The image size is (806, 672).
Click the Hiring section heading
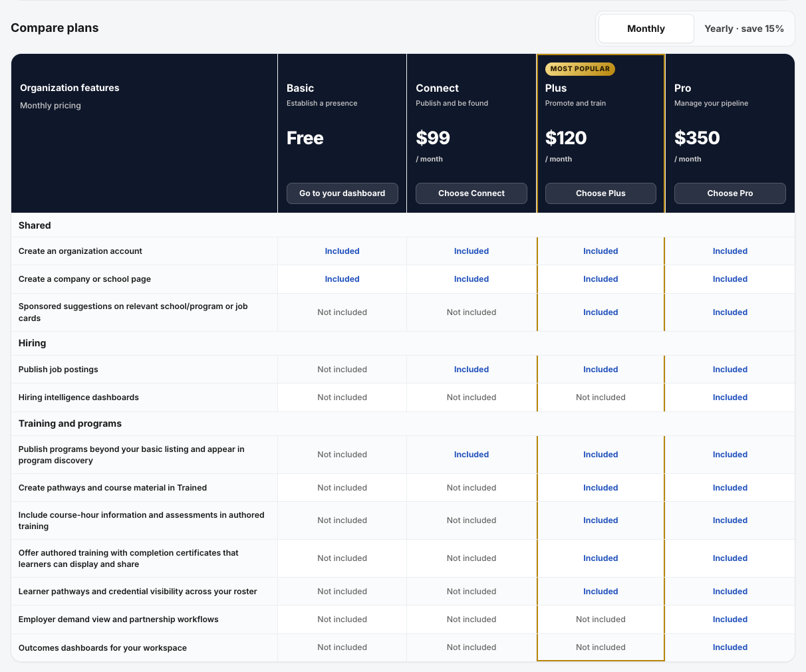(32, 343)
